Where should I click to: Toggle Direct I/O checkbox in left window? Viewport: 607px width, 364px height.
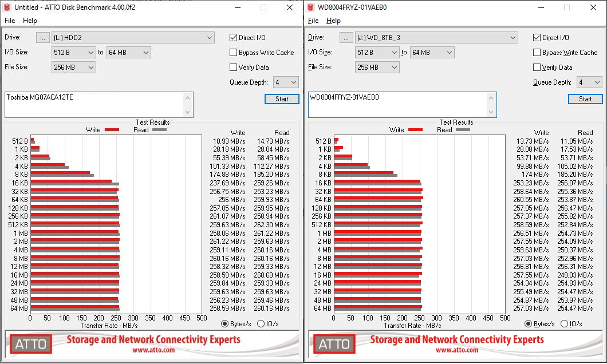[234, 38]
